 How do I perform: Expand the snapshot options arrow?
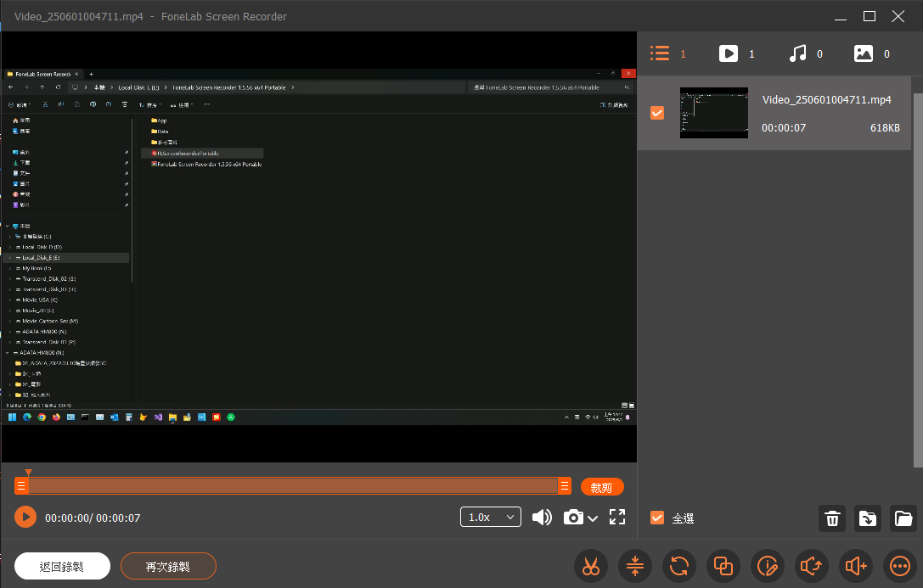point(593,518)
